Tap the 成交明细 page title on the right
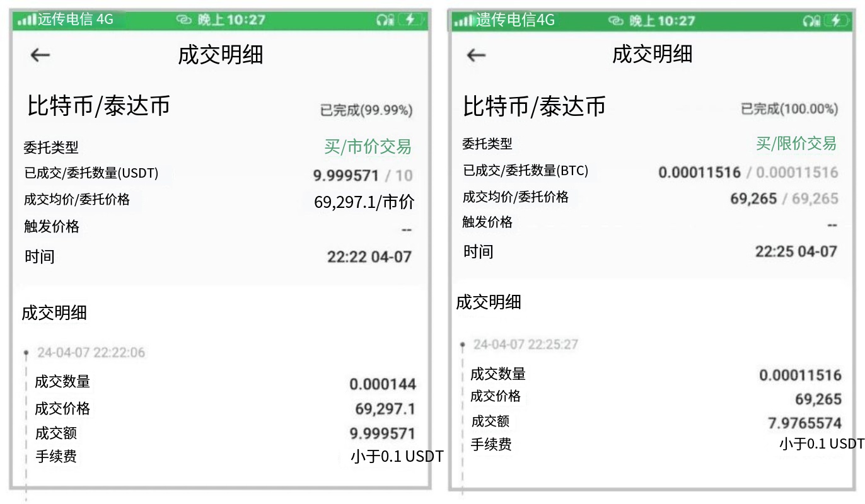 pyautogui.click(x=653, y=55)
